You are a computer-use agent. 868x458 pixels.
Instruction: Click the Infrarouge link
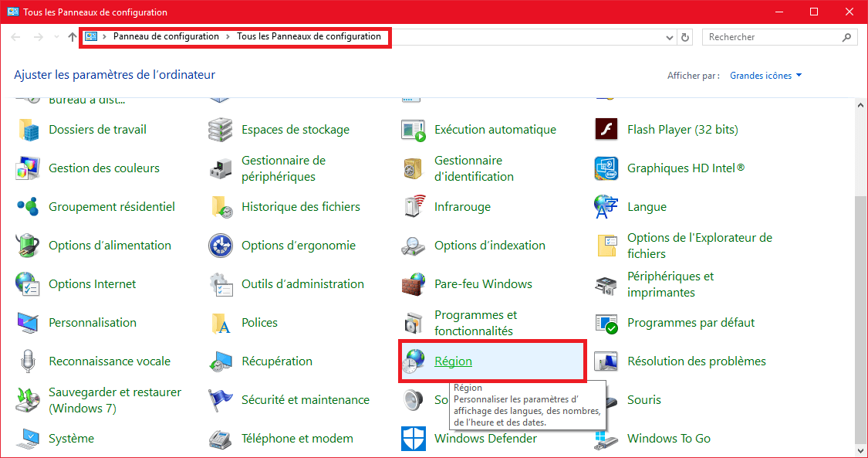pos(462,207)
